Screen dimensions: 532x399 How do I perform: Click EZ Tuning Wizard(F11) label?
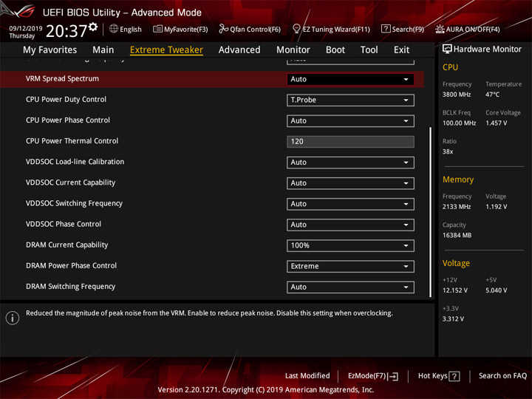pos(336,30)
